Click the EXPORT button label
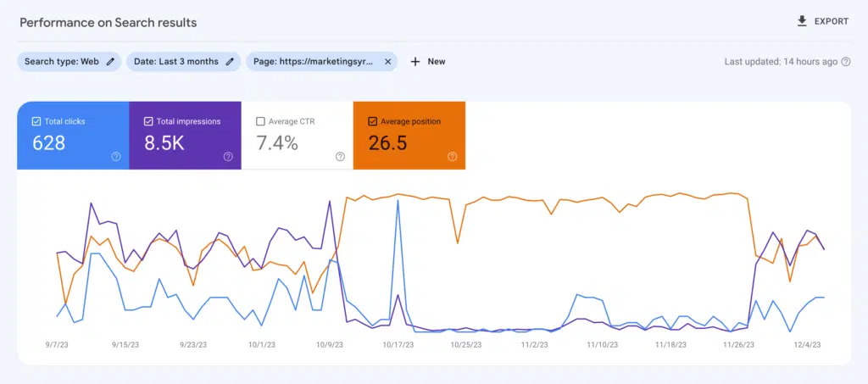 click(x=831, y=21)
